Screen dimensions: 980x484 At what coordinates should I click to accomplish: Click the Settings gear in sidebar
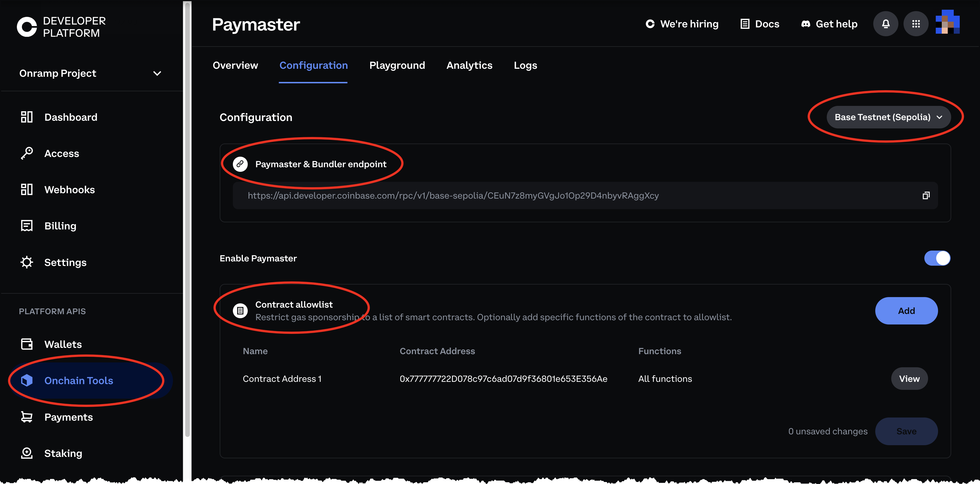coord(27,263)
